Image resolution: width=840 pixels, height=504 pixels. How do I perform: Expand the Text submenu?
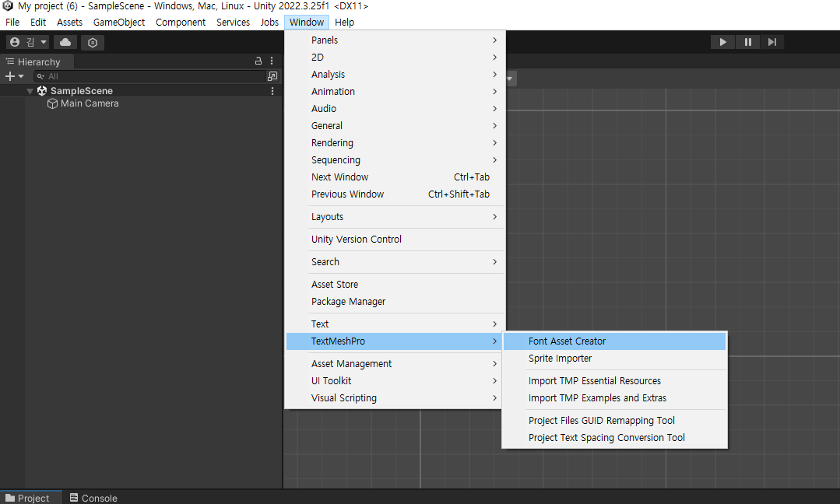395,324
